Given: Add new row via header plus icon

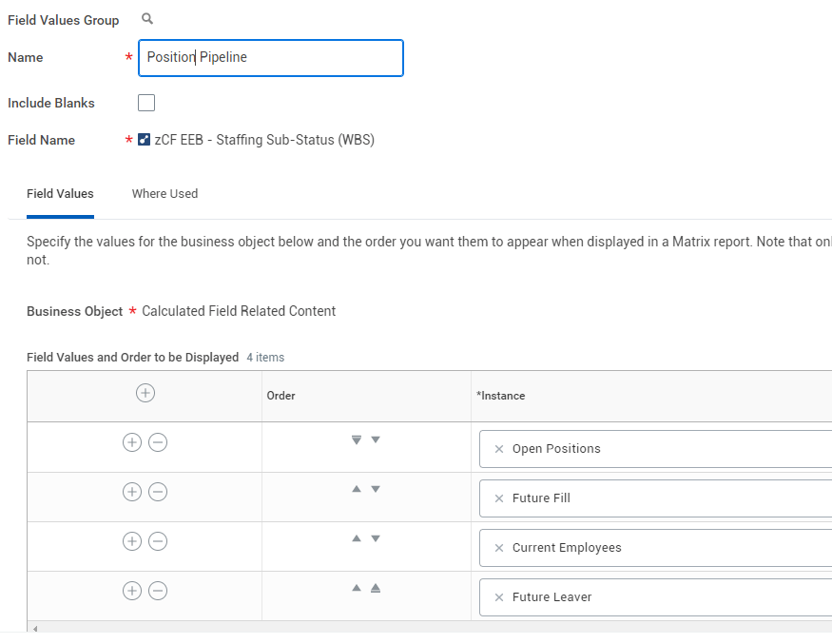Looking at the screenshot, I should [145, 393].
